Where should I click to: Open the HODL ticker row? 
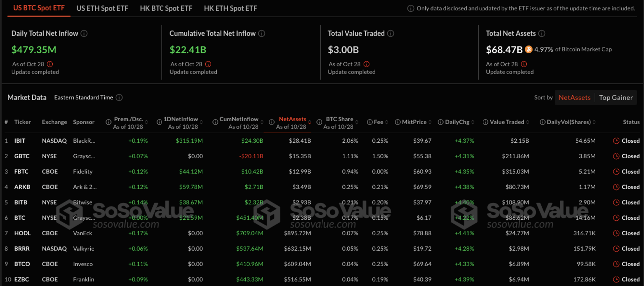pyautogui.click(x=322, y=233)
